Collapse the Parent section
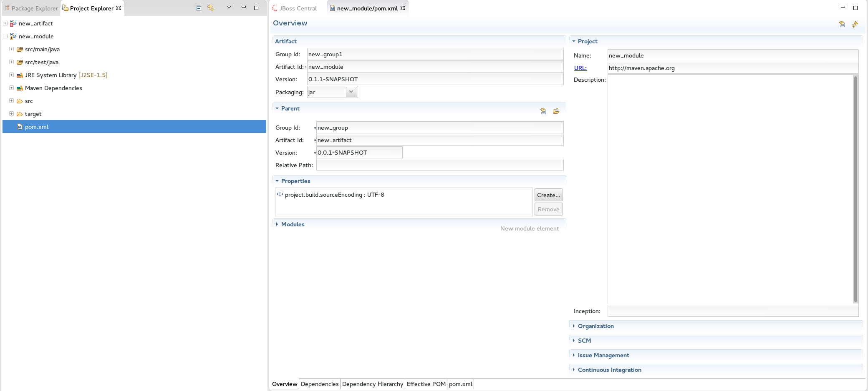This screenshot has height=391, width=868. click(277, 108)
